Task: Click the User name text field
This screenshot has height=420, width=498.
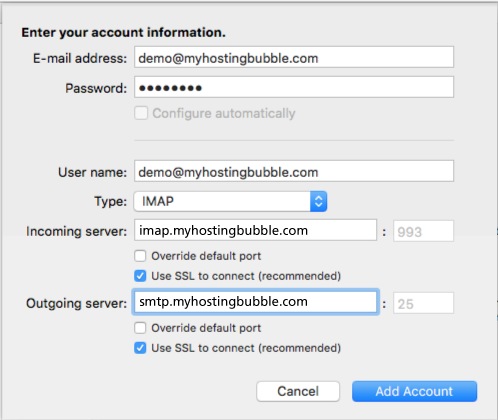Action: pos(294,171)
